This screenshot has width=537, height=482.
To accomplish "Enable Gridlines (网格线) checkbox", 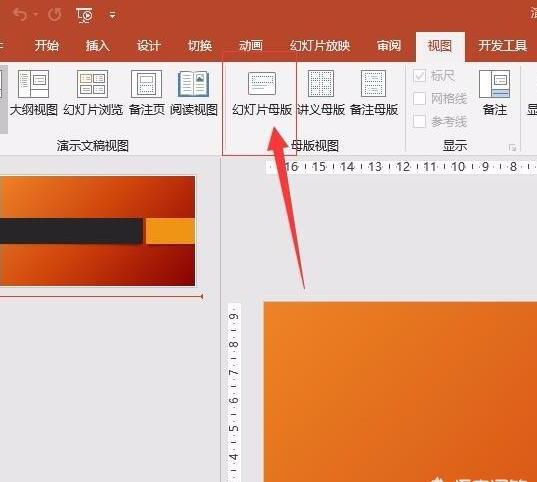I will coord(420,99).
